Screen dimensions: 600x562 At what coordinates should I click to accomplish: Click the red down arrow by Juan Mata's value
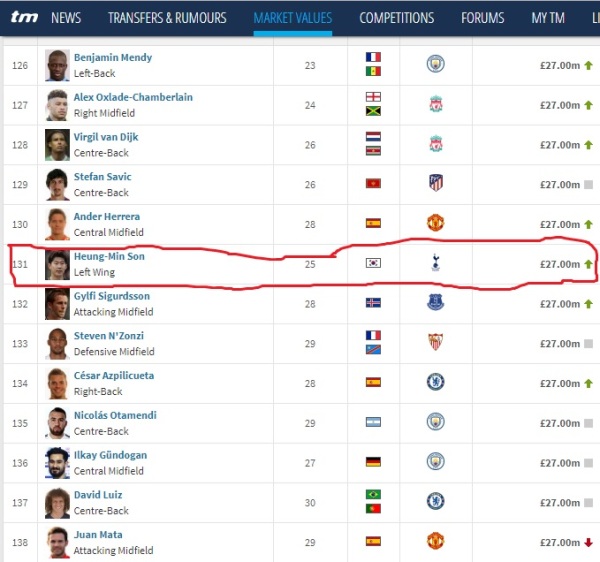point(589,542)
